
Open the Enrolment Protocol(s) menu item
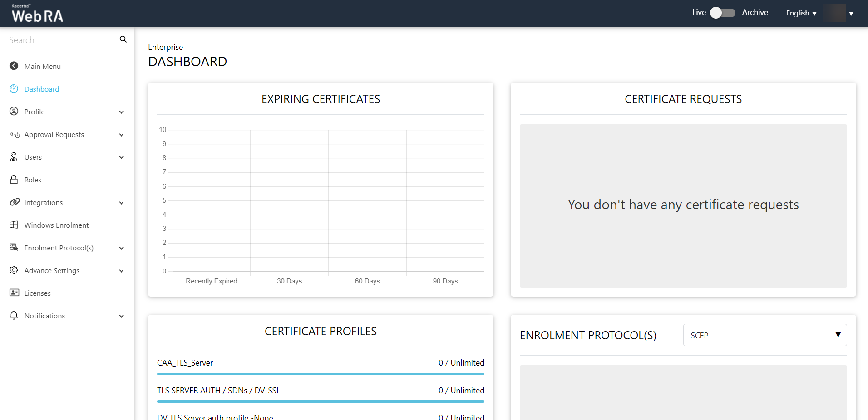coord(59,248)
